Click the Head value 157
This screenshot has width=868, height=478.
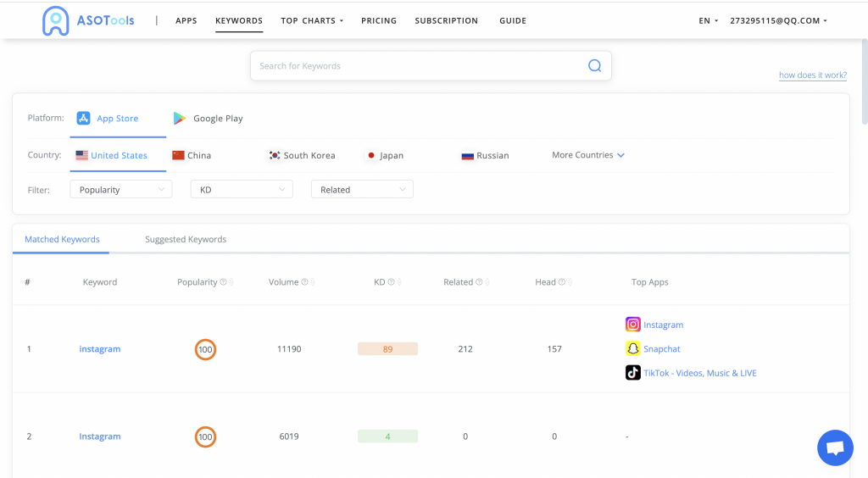[x=554, y=349]
